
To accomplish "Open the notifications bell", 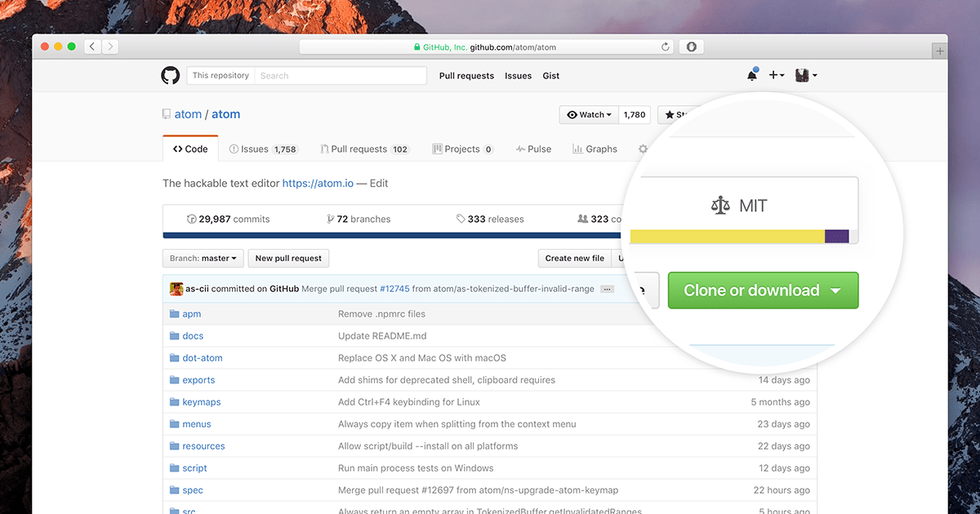I will tap(751, 74).
